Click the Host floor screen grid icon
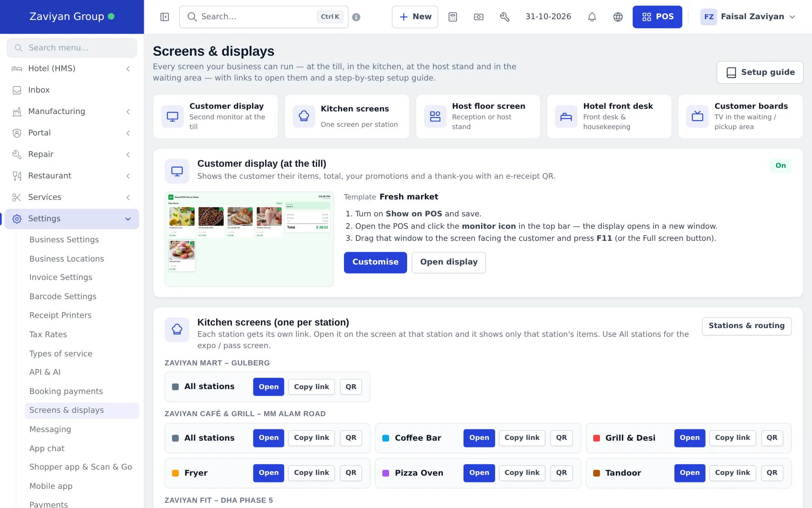Viewport: 812px width, 508px height. pyautogui.click(x=435, y=117)
